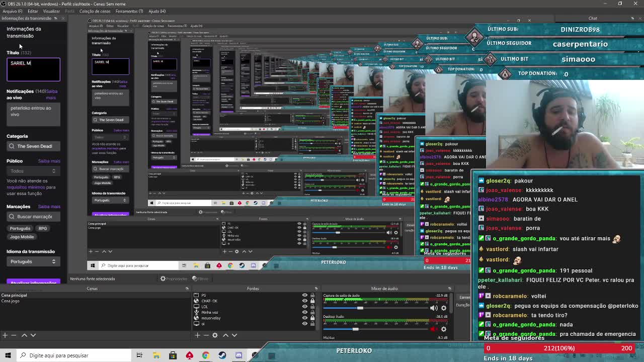Open Steam from the taskbar

click(222, 355)
